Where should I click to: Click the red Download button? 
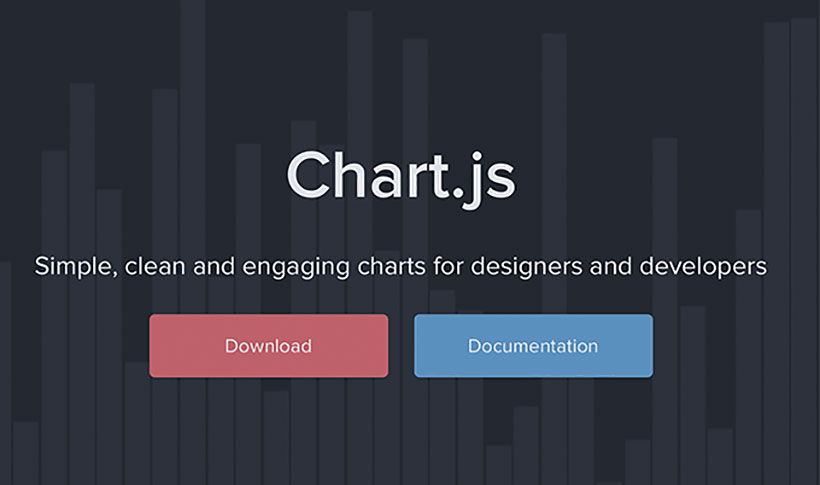point(268,346)
